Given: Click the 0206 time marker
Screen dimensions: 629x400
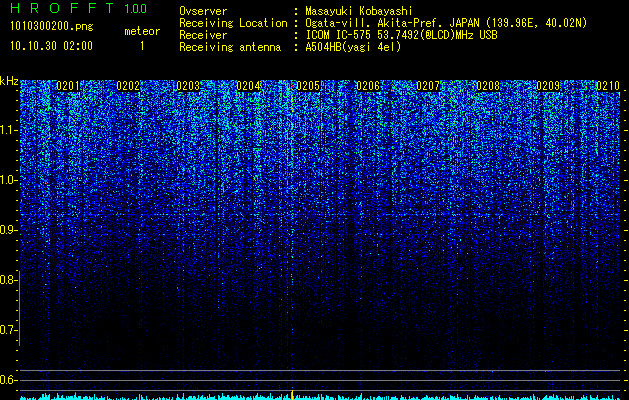Looking at the screenshot, I should coord(368,86).
